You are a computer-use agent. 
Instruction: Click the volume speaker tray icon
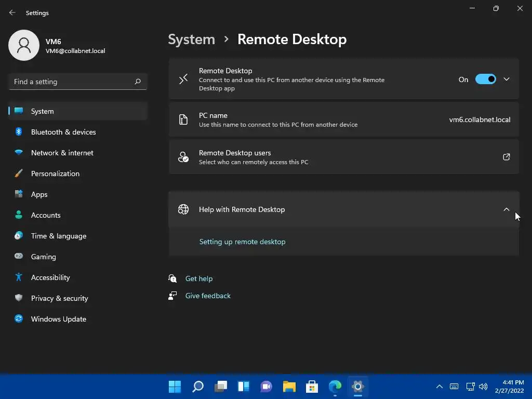[x=483, y=387]
